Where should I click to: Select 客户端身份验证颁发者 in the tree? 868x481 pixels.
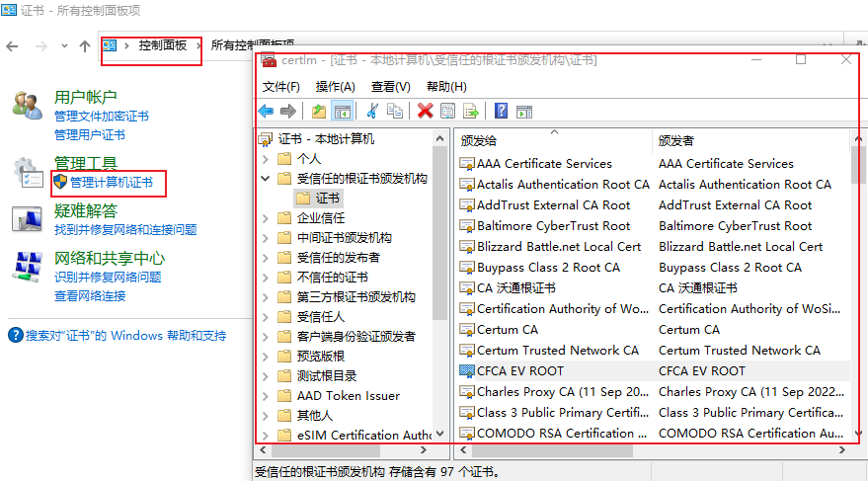(355, 337)
